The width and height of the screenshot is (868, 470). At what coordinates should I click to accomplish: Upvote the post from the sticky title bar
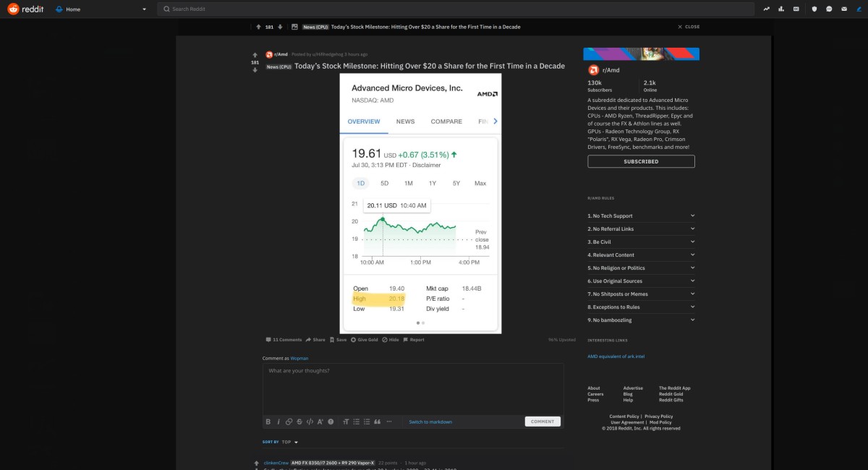coord(258,27)
